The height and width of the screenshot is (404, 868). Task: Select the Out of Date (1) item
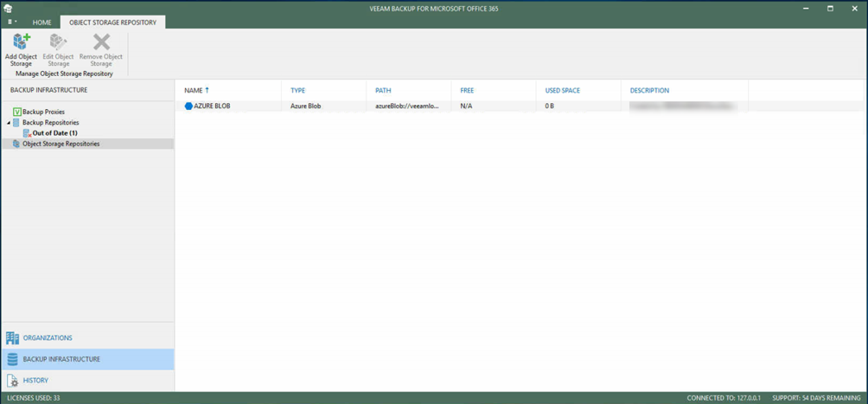click(x=54, y=133)
